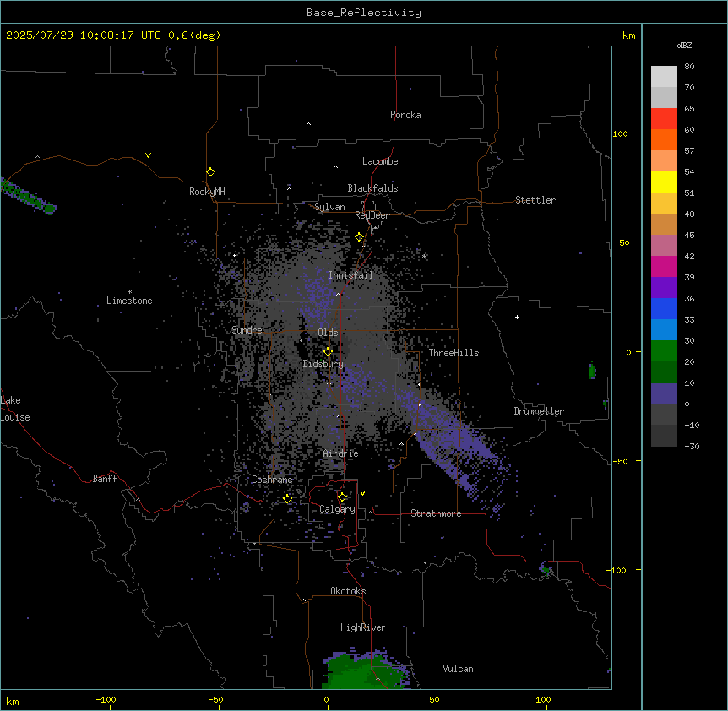Screen dimensions: 728x711
Task: Click the Airdrie city label
Action: point(341,453)
